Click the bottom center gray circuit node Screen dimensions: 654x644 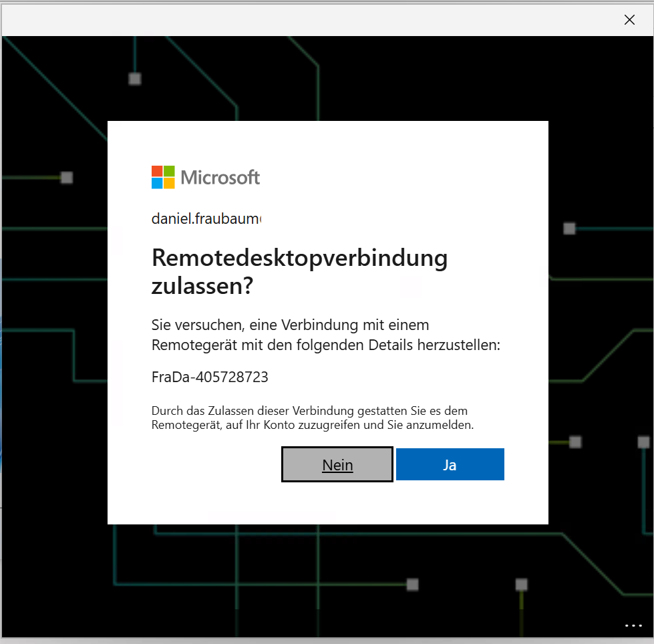(412, 585)
